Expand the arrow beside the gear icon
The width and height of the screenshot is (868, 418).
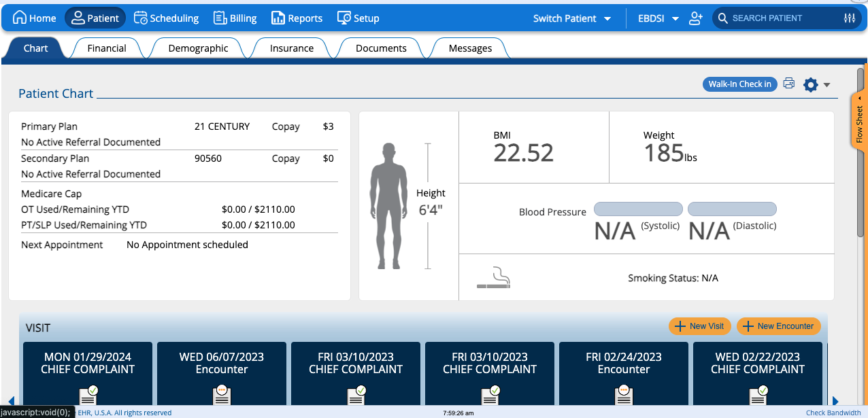coord(827,85)
